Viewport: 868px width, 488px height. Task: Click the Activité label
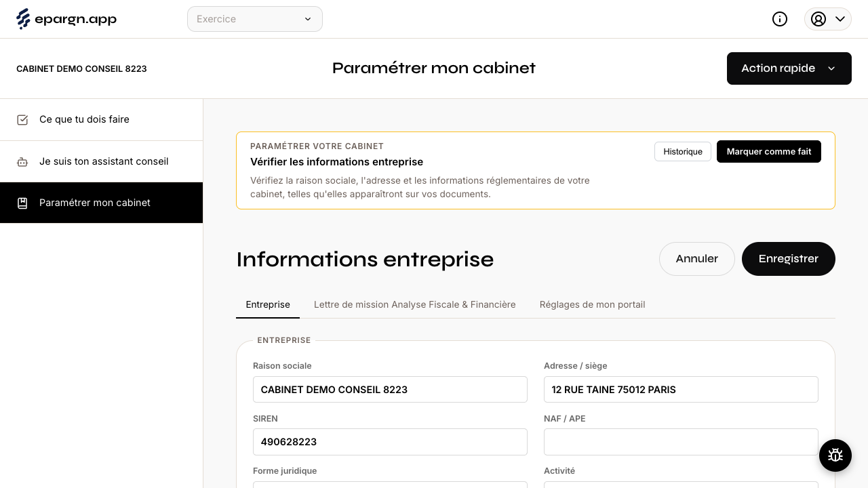559,471
